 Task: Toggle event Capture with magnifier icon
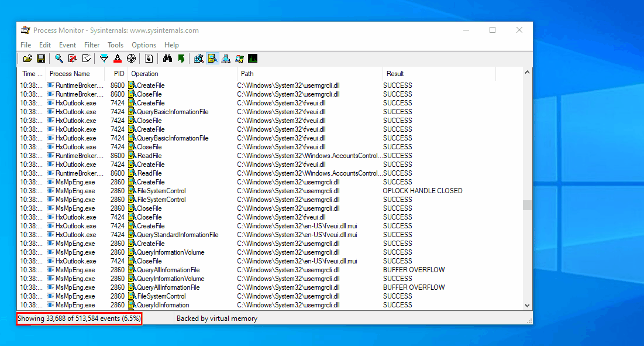(59, 59)
